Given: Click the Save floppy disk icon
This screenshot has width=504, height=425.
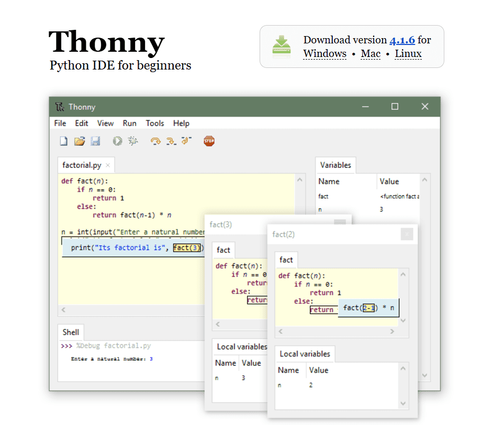Looking at the screenshot, I should 95,141.
